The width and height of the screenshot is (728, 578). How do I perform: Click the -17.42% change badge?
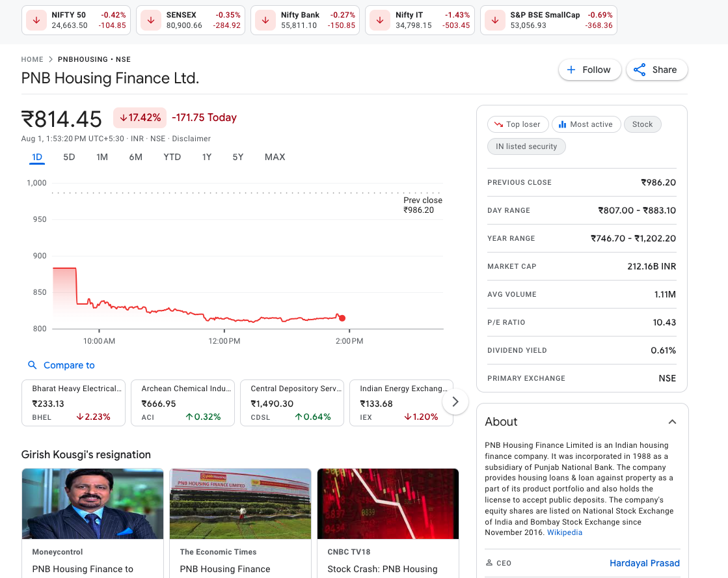pyautogui.click(x=140, y=118)
